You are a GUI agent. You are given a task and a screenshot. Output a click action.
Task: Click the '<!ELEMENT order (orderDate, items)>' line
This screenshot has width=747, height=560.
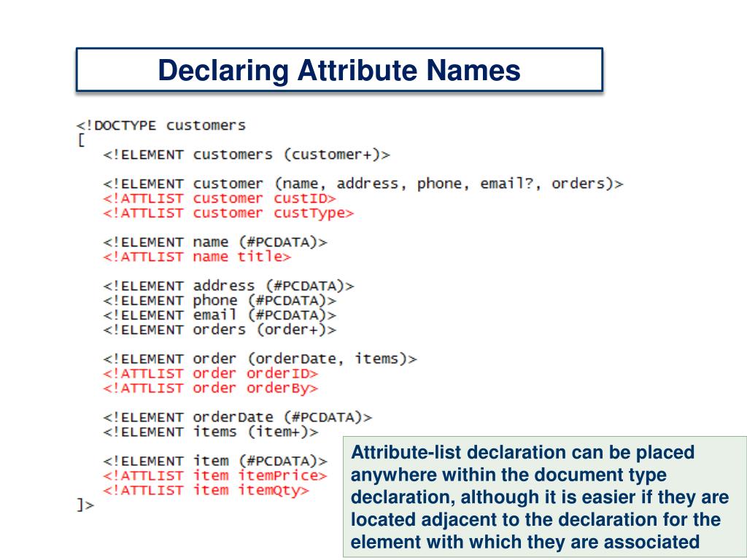260,359
